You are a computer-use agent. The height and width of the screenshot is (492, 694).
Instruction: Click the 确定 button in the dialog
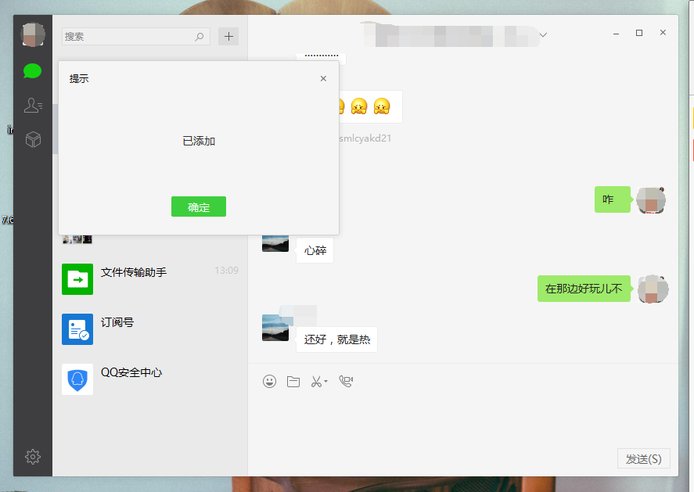(199, 207)
